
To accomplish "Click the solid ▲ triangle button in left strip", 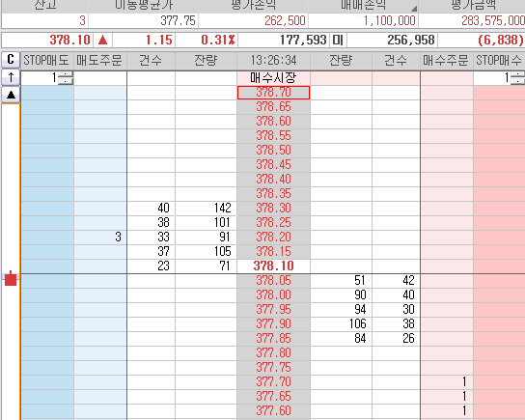I will click(x=11, y=95).
